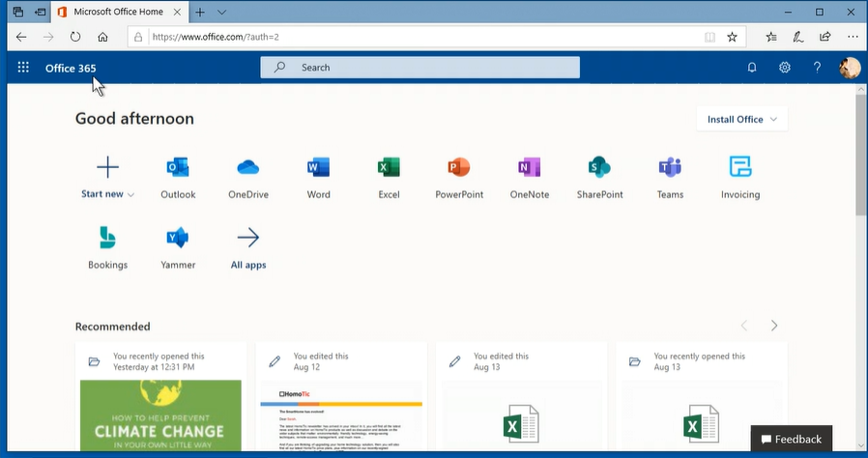Click the browser address bar URL
Image resolution: width=868 pixels, height=458 pixels.
[216, 37]
